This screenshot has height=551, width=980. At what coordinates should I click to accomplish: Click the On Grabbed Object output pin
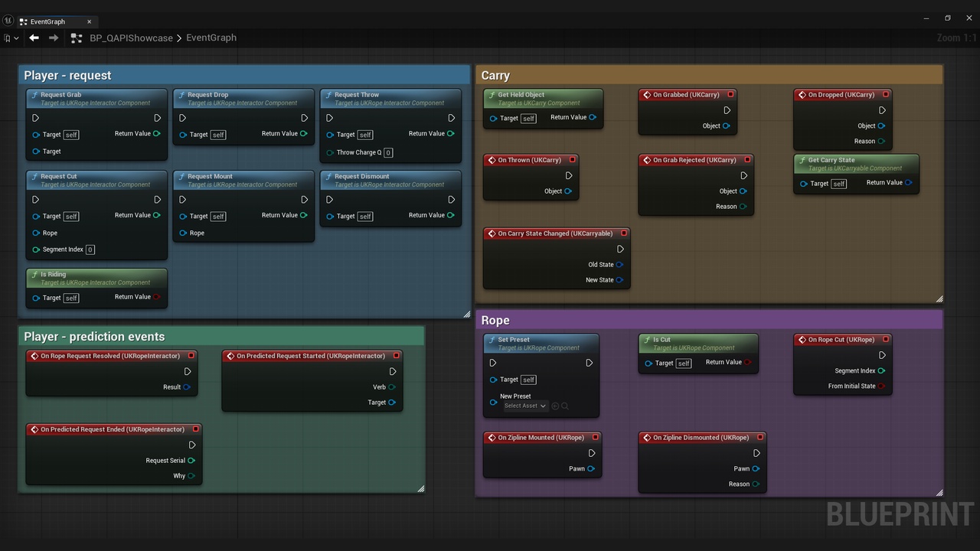[x=726, y=126]
